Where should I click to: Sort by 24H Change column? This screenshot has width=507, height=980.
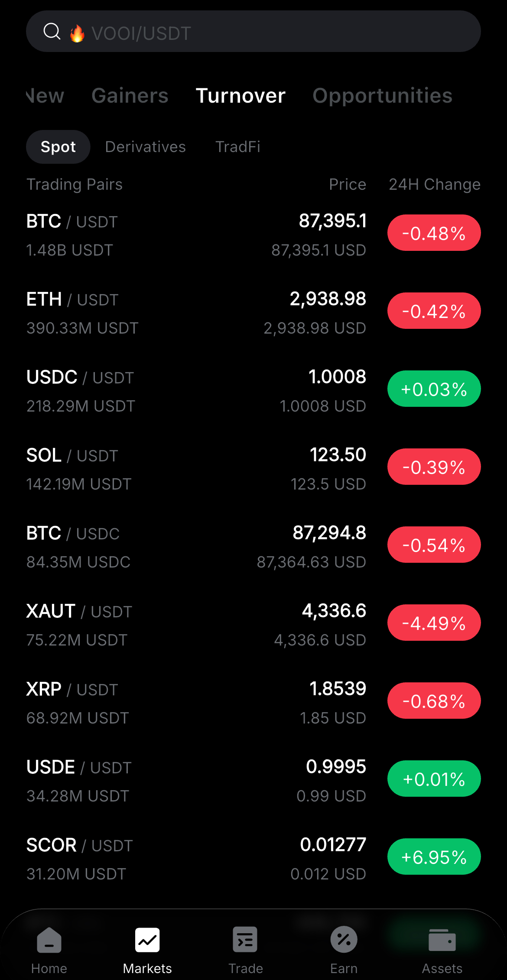point(434,185)
